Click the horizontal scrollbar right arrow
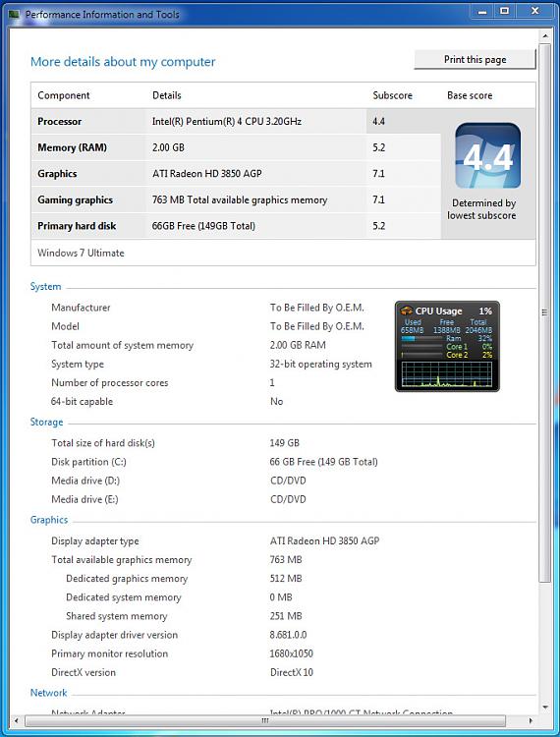This screenshot has width=560, height=737. 532,720
